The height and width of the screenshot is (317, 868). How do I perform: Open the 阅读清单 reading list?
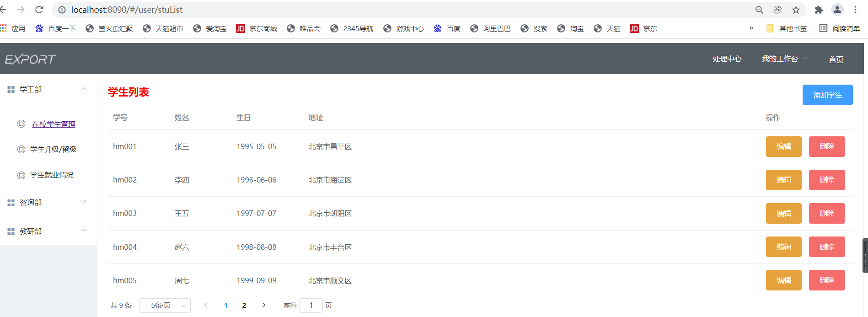tap(840, 28)
